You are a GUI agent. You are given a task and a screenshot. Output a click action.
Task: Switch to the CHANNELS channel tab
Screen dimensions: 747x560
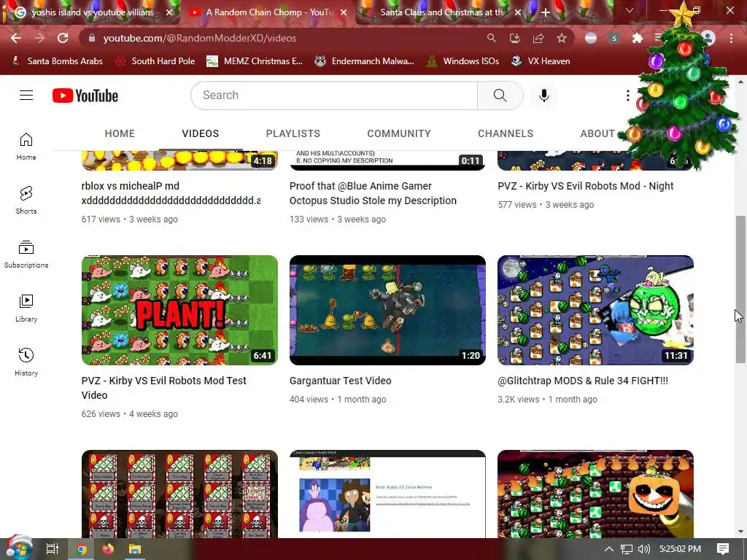coord(506,134)
